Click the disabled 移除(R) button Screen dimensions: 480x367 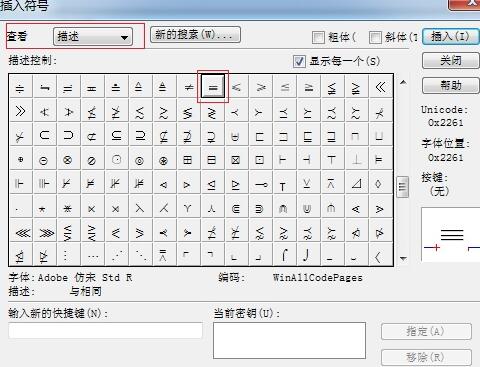426,357
